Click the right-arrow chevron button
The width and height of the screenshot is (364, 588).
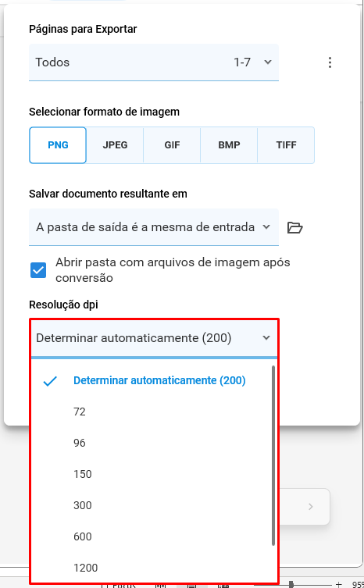(310, 507)
